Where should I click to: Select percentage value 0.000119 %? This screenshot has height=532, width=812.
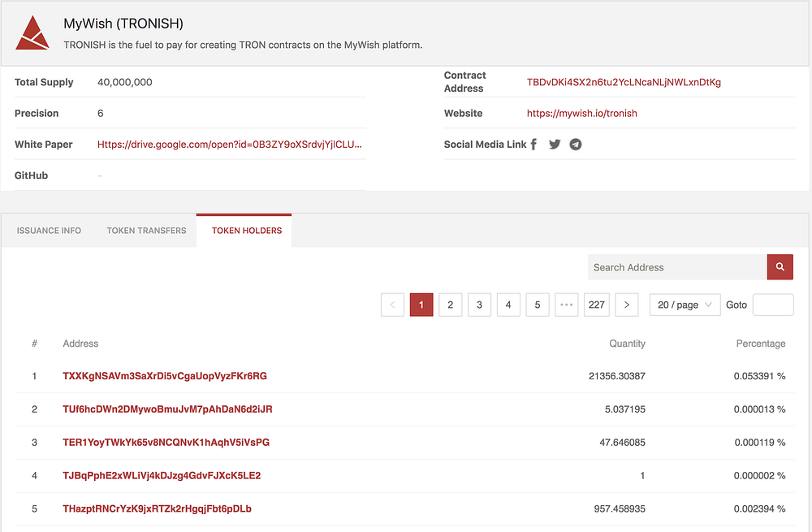click(760, 443)
